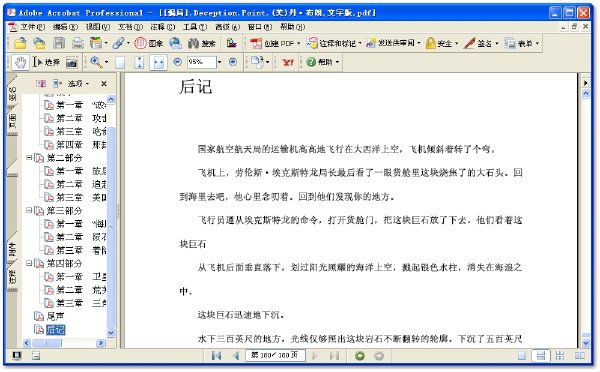The image size is (600, 372).
Task: Switch to single page layout
Action: click(522, 356)
